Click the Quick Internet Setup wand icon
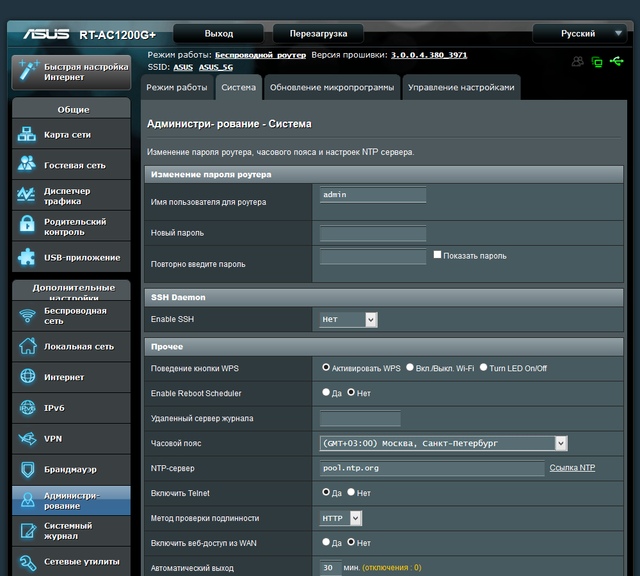Screen dimensions: 640x576 (26, 71)
